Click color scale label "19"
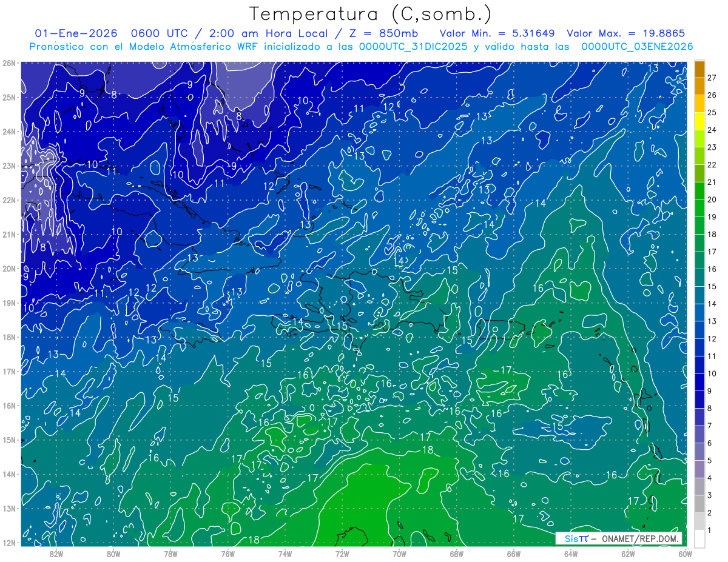The width and height of the screenshot is (728, 562). 712,217
